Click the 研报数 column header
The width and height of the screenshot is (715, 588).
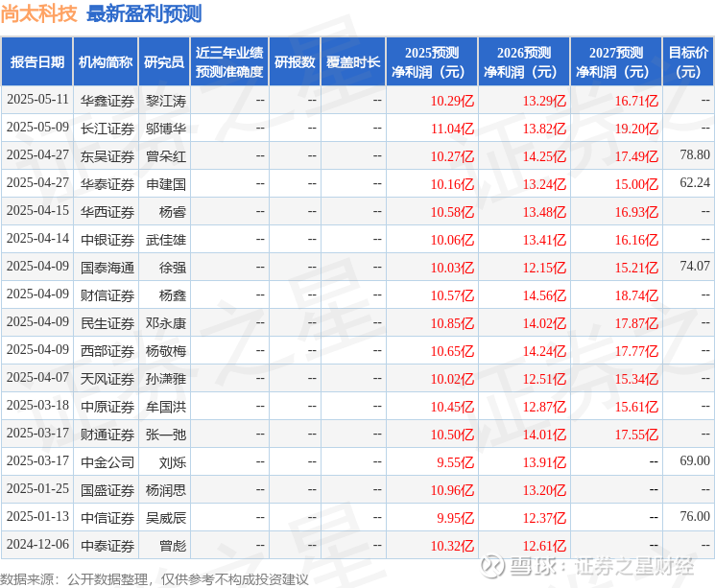(295, 62)
